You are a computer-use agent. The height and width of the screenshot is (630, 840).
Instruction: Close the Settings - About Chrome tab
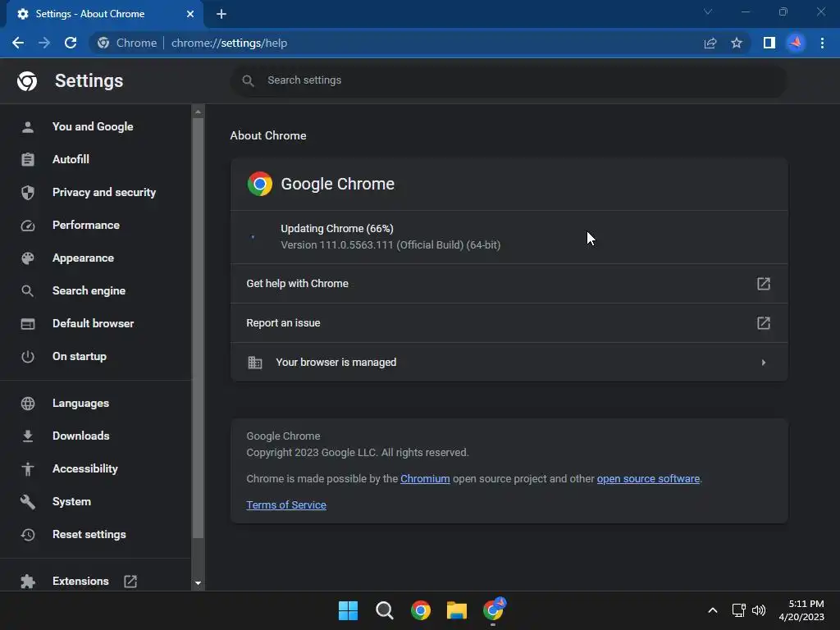(190, 14)
